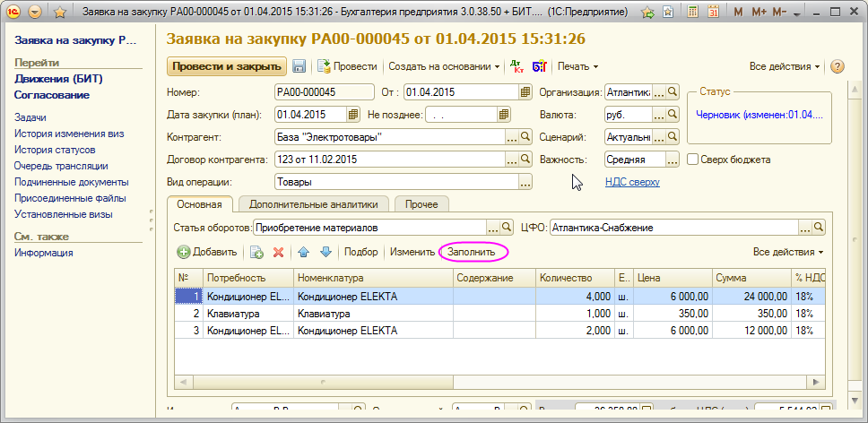Click ellipsis button of Важность field
Image resolution: width=868 pixels, height=423 pixels.
pos(673,160)
